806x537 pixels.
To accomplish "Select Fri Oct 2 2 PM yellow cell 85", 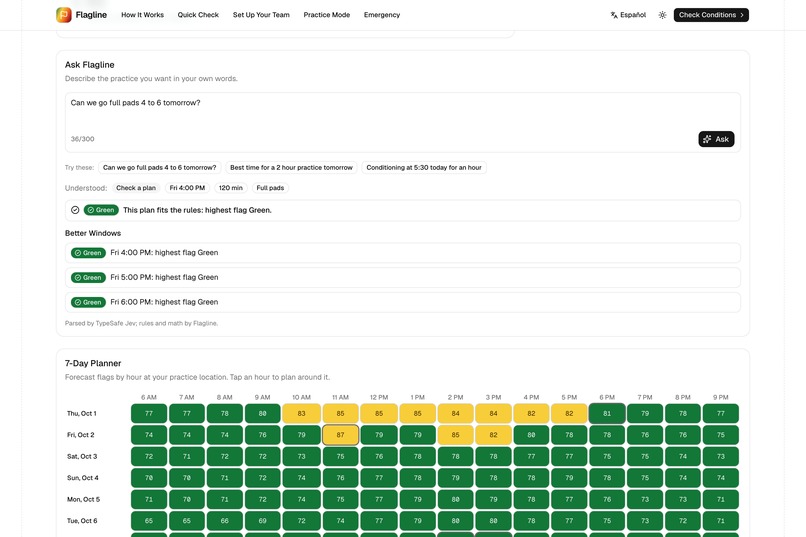I will (x=455, y=435).
